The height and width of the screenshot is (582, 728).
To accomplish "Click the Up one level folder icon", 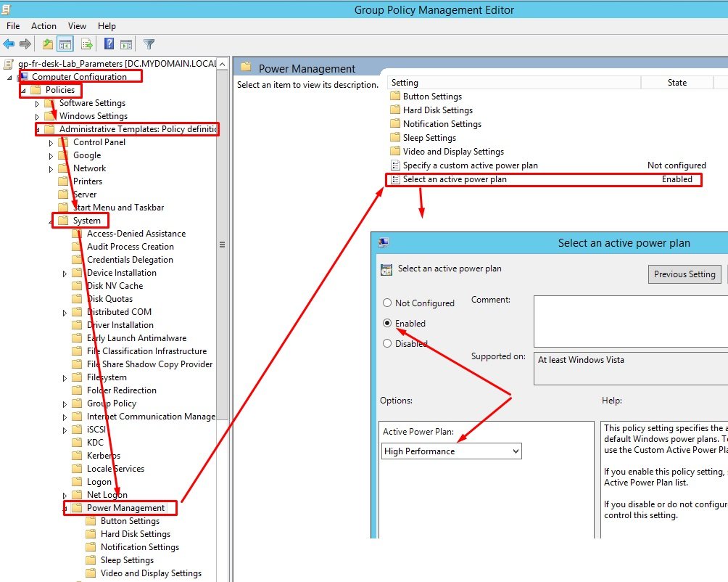I will pos(47,44).
